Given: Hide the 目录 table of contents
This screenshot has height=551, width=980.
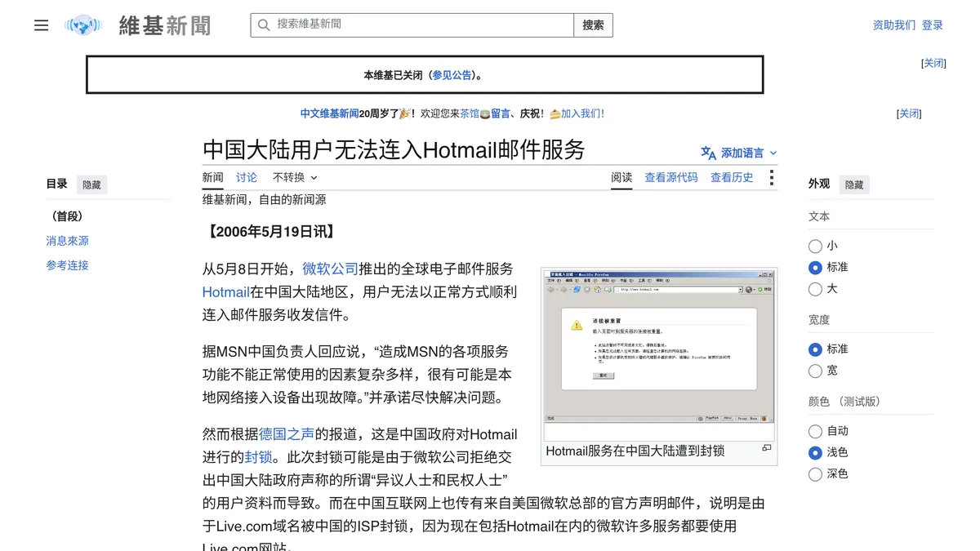Looking at the screenshot, I should pos(91,184).
